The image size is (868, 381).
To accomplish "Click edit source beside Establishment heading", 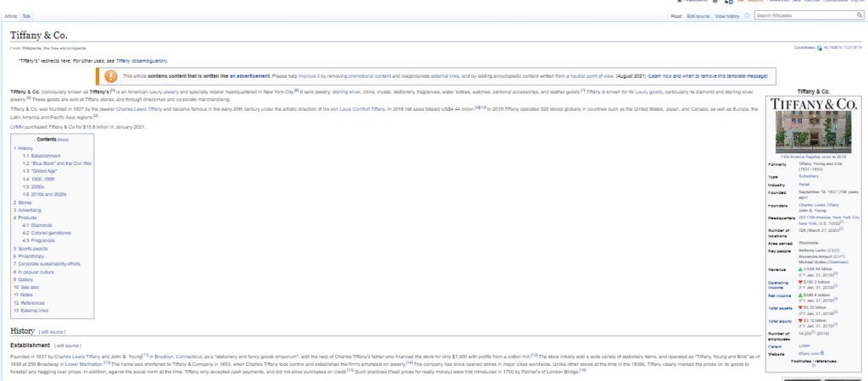I will click(x=67, y=345).
